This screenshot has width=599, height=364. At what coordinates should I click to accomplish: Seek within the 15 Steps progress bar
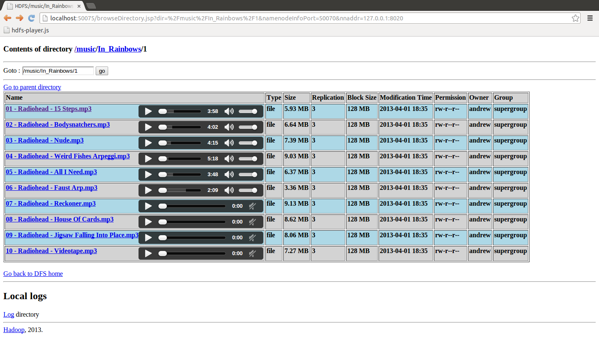pyautogui.click(x=180, y=111)
